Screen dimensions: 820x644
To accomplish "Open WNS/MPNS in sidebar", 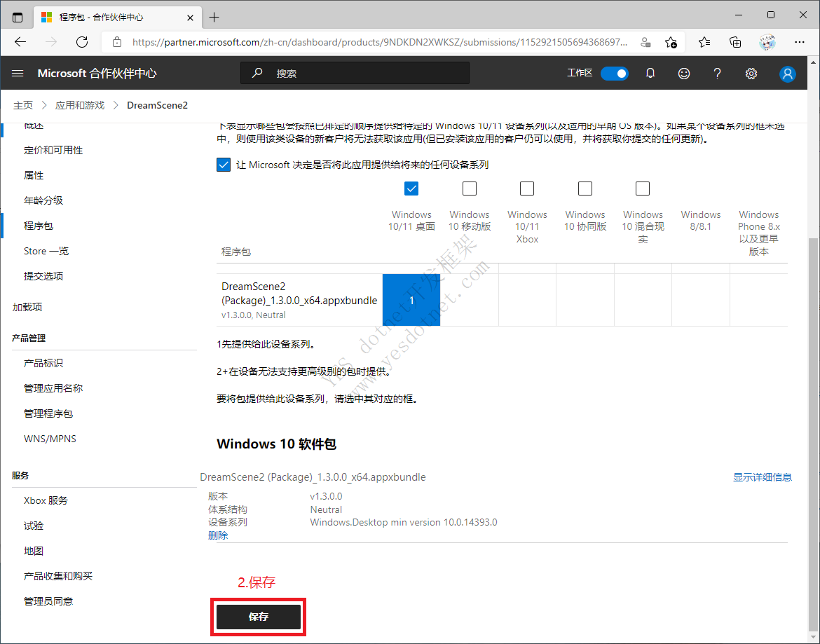I will 50,439.
